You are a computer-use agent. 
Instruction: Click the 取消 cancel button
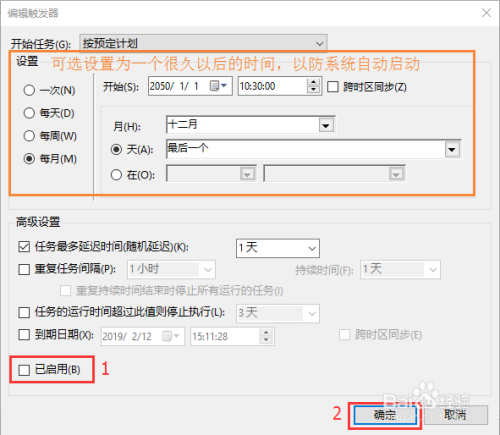455,415
